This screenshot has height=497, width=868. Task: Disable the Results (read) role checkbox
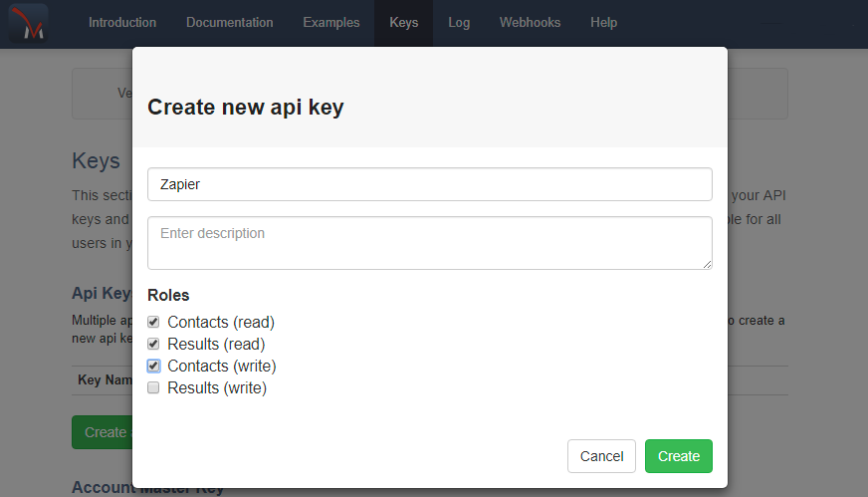[x=153, y=345]
